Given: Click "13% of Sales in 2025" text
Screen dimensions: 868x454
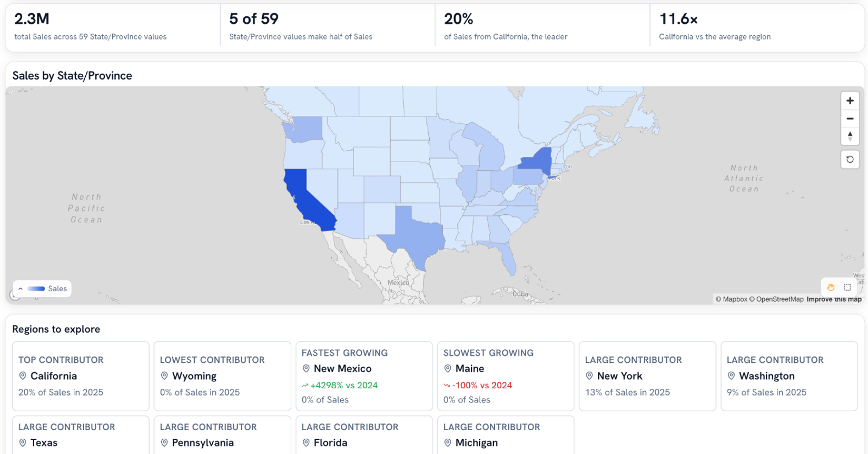Looking at the screenshot, I should click(628, 392).
